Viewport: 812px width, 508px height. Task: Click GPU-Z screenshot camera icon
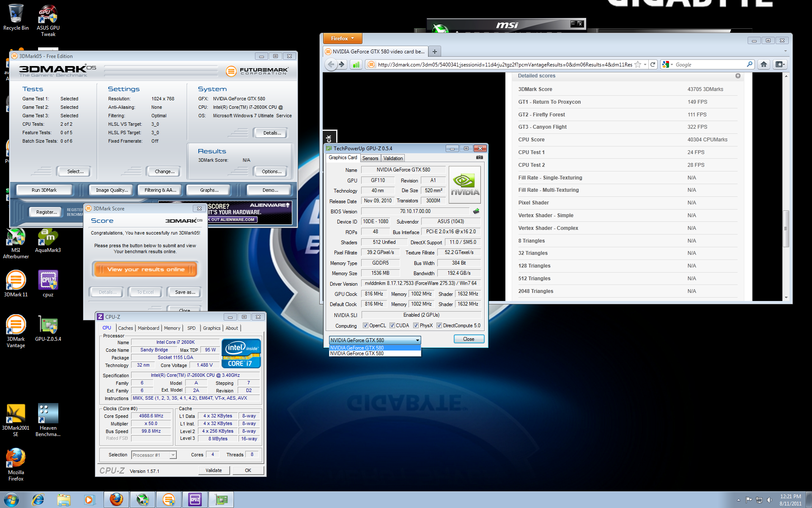[x=479, y=157]
